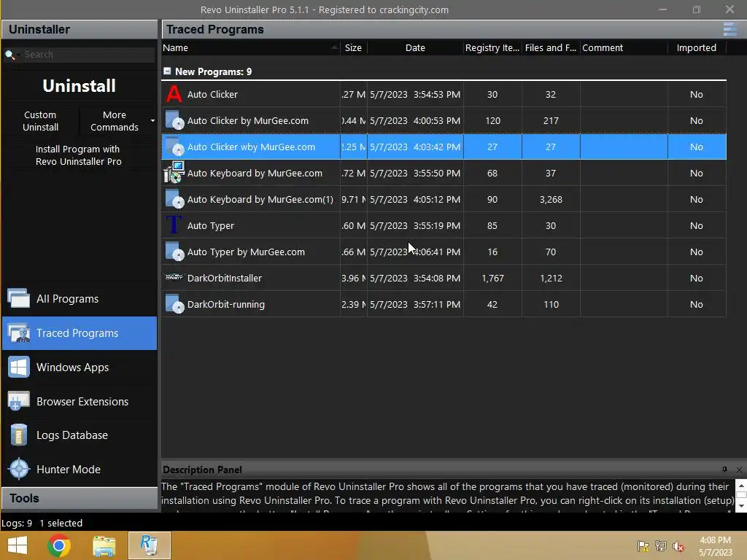747x560 pixels.
Task: Collapse the Uninstaller section header
Action: click(x=80, y=29)
